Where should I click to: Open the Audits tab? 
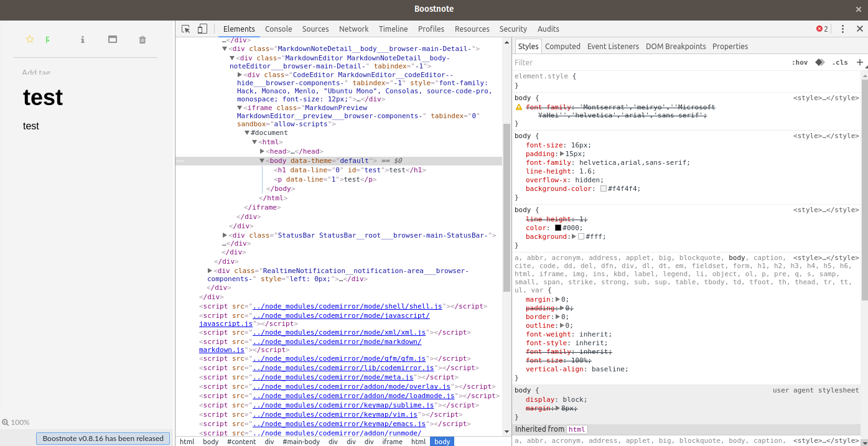coord(548,29)
